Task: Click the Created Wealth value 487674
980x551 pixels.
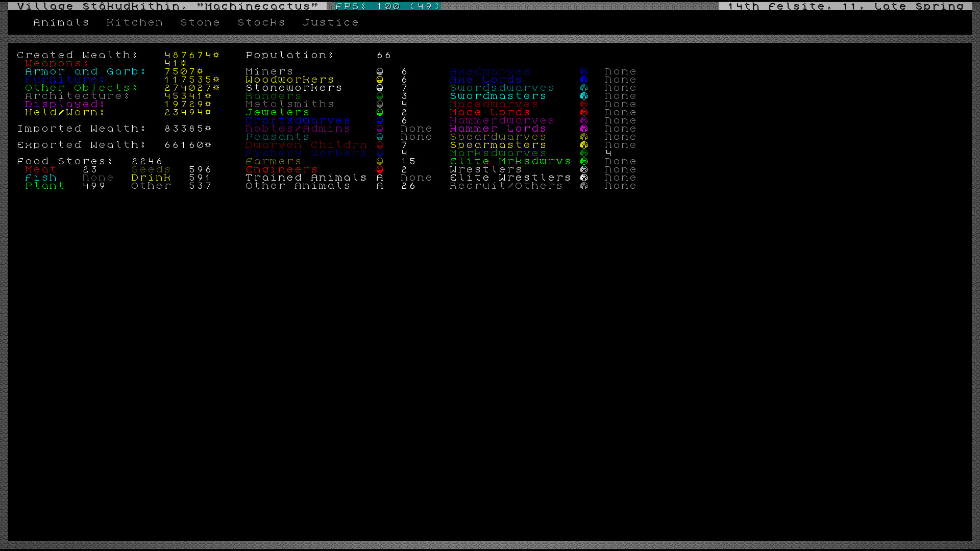Action: 192,55
